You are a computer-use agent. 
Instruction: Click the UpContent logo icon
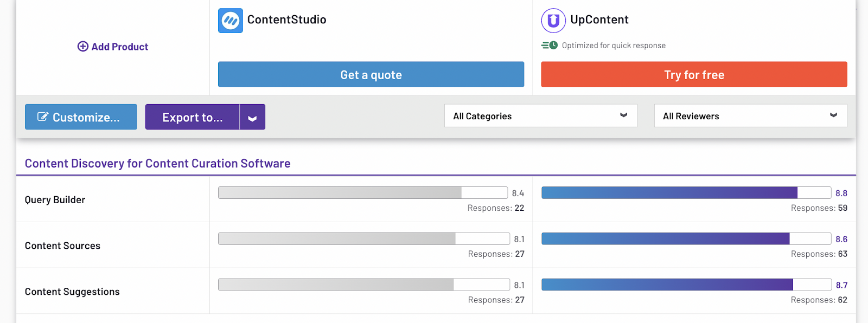[x=553, y=21]
